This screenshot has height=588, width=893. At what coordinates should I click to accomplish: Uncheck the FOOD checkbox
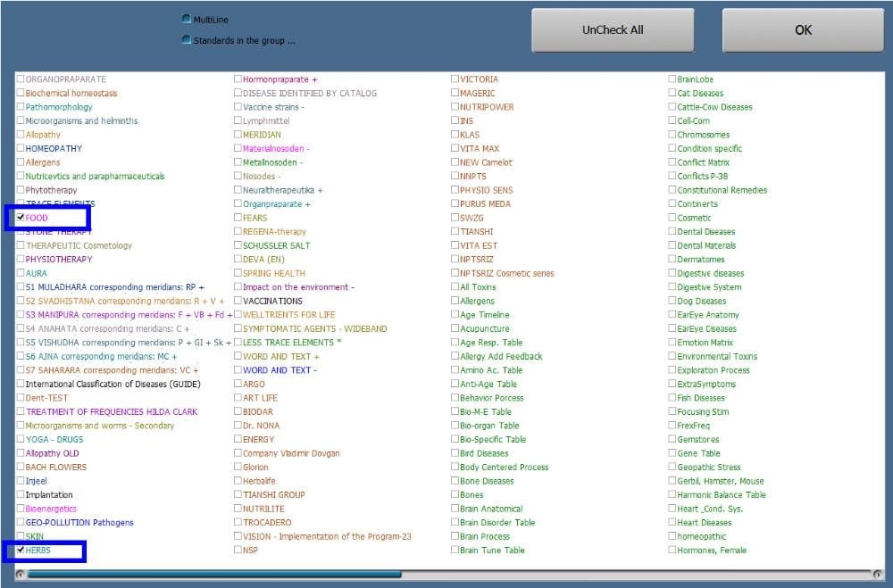[x=21, y=218]
